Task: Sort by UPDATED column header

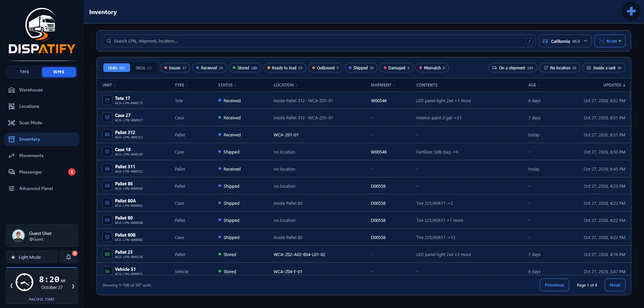Action: (x=614, y=85)
